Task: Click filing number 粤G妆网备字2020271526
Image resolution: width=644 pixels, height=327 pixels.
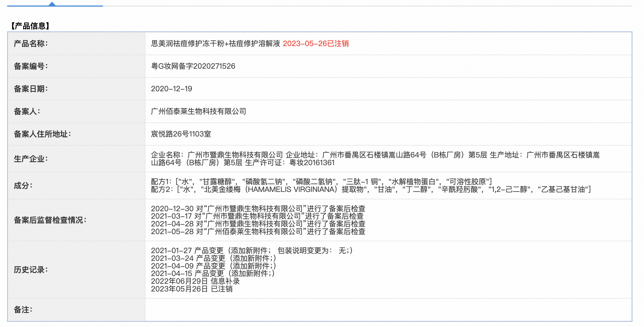Action: click(193, 66)
